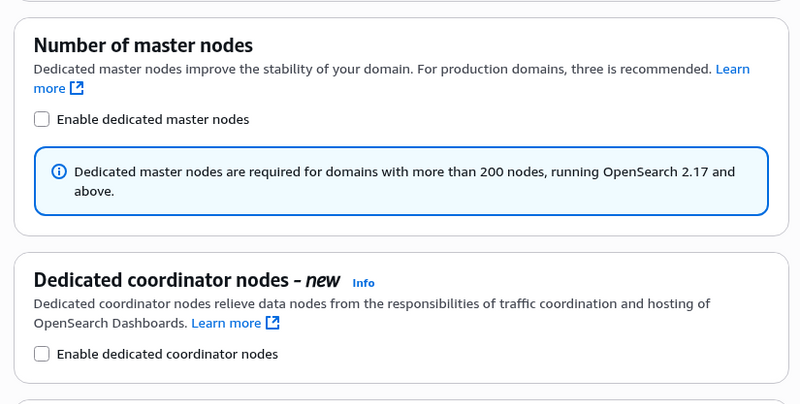Open the coordinator nodes Learn more link
The height and width of the screenshot is (404, 800).
coord(226,323)
